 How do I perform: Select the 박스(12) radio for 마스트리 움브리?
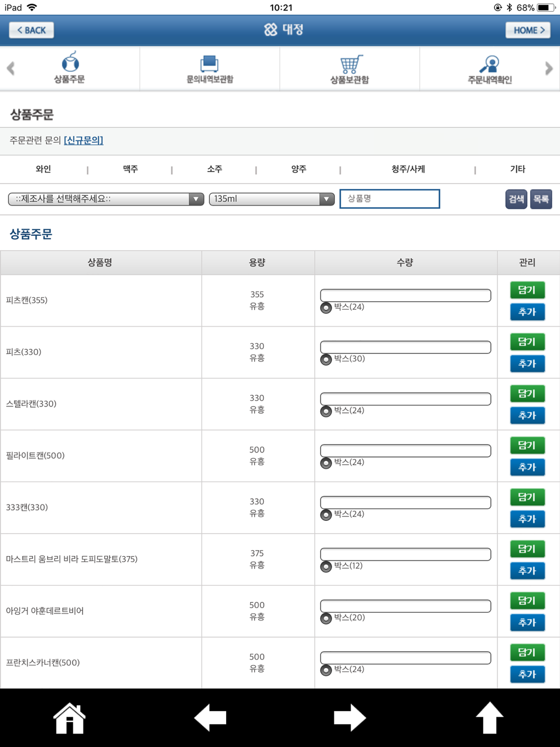pyautogui.click(x=326, y=567)
